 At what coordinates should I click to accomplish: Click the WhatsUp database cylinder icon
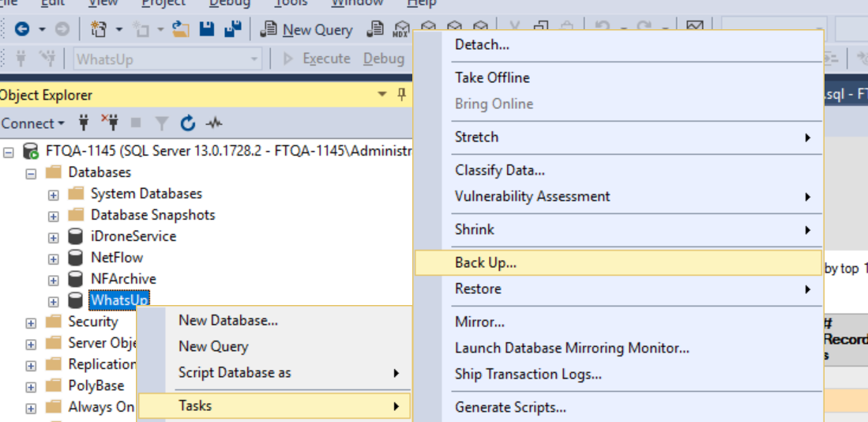[x=76, y=300]
